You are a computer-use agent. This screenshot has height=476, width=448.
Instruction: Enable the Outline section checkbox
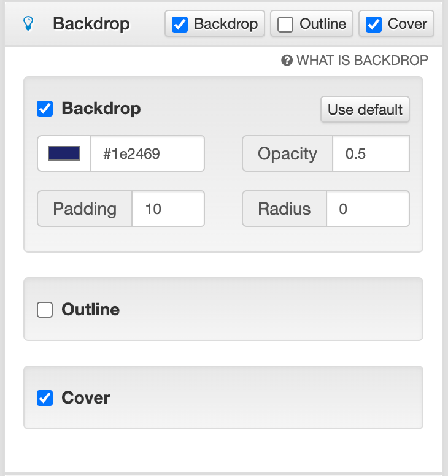[x=45, y=310]
